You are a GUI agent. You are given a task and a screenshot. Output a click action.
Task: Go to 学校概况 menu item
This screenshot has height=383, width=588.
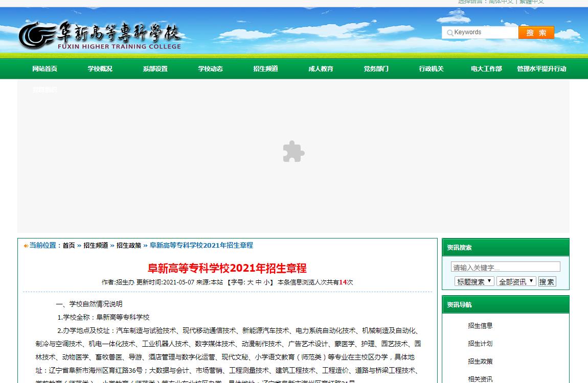pos(100,69)
